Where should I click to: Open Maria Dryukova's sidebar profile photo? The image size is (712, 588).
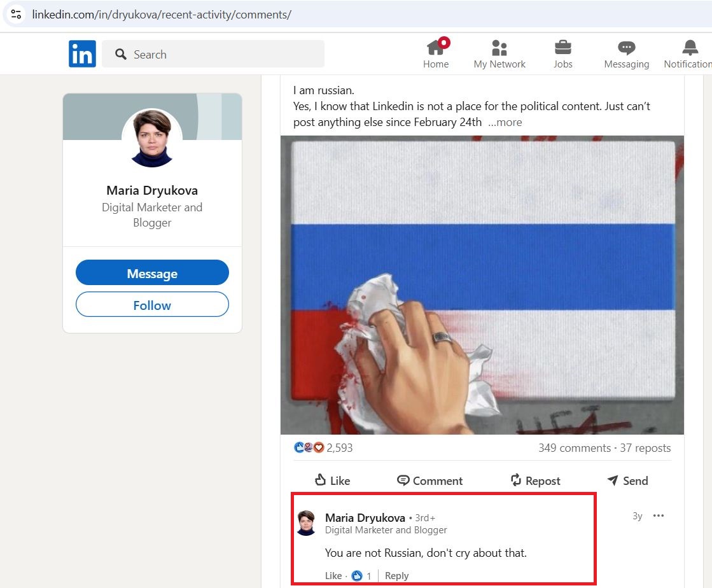coord(152,137)
